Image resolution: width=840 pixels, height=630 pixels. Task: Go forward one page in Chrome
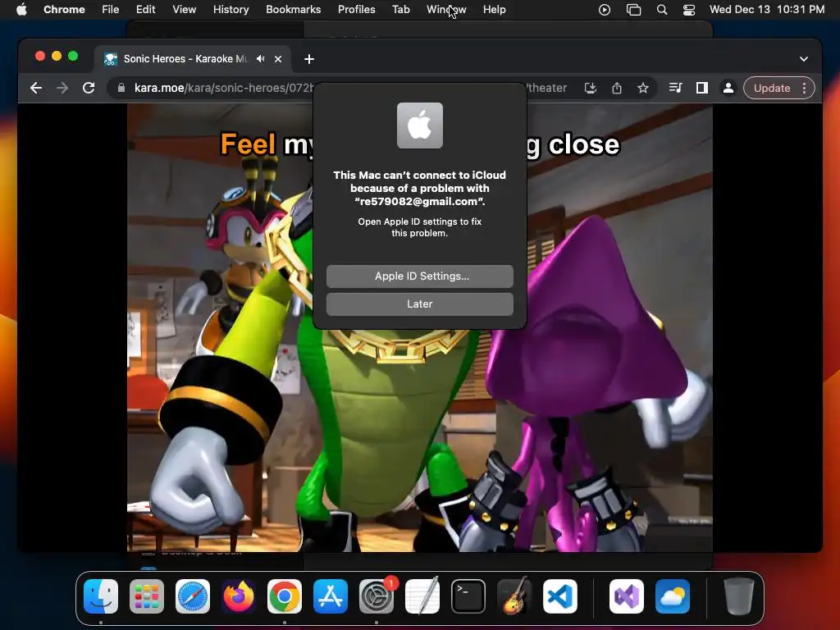click(62, 88)
